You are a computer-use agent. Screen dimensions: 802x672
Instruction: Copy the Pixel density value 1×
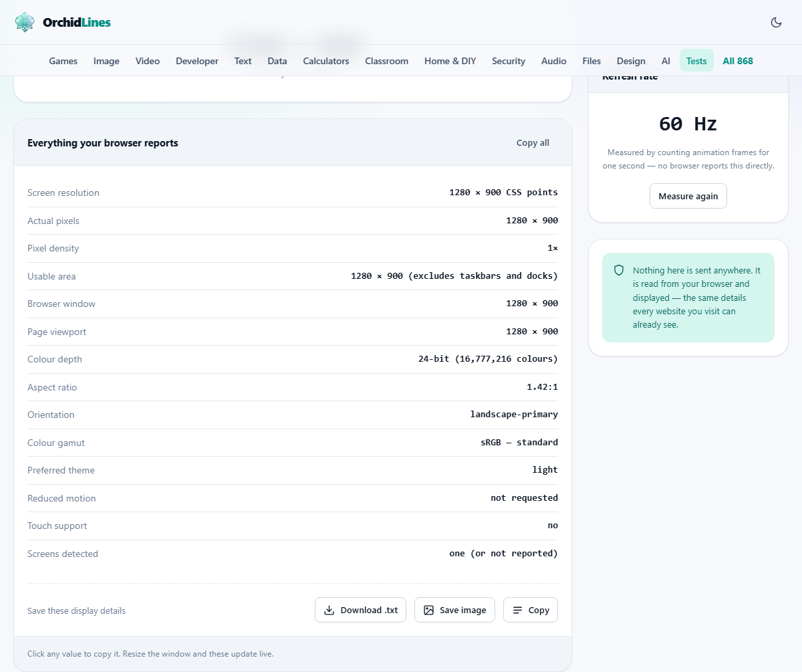[553, 248]
